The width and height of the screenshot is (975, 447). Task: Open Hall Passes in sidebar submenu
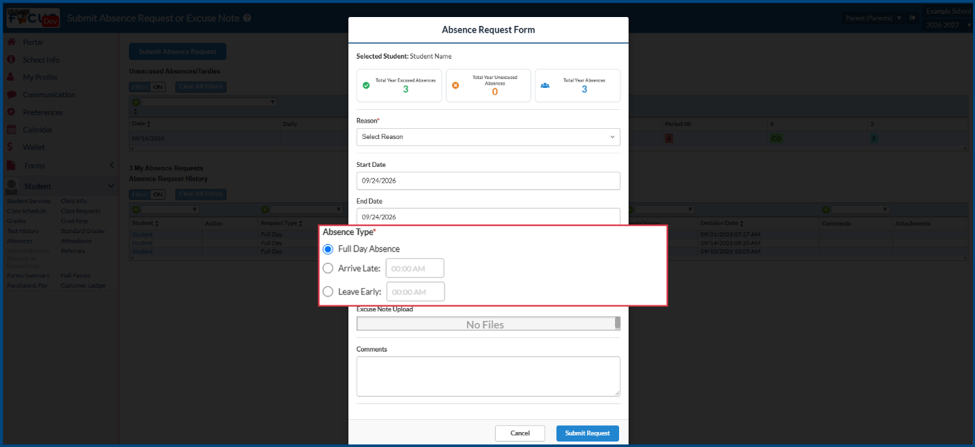[x=75, y=275]
